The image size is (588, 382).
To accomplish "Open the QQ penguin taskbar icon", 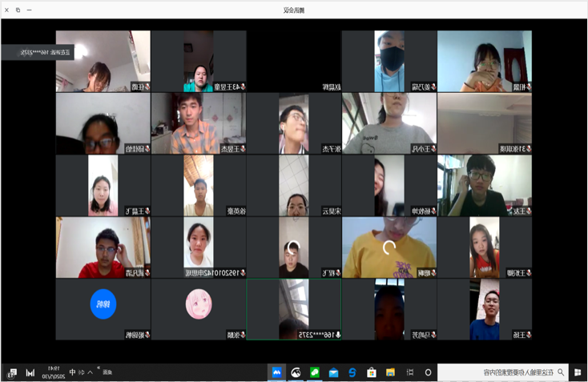I will click(296, 372).
